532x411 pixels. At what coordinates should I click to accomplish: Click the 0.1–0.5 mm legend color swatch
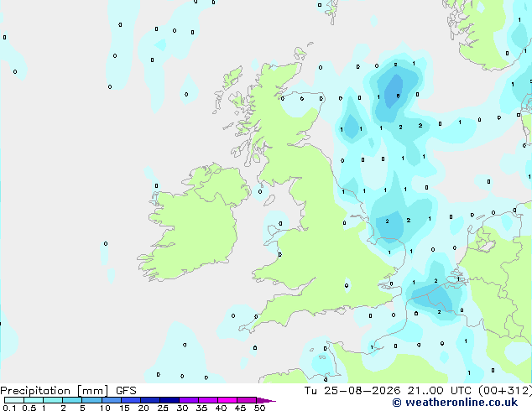[x=14, y=400]
